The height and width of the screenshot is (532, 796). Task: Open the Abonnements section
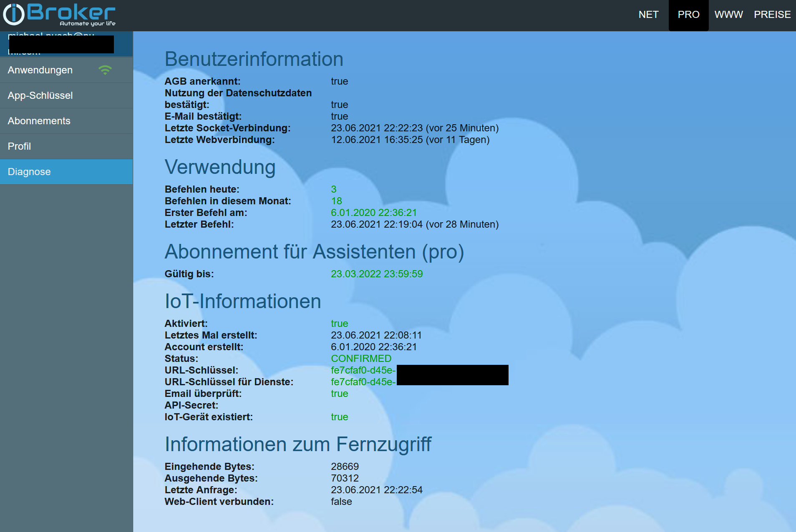click(66, 121)
